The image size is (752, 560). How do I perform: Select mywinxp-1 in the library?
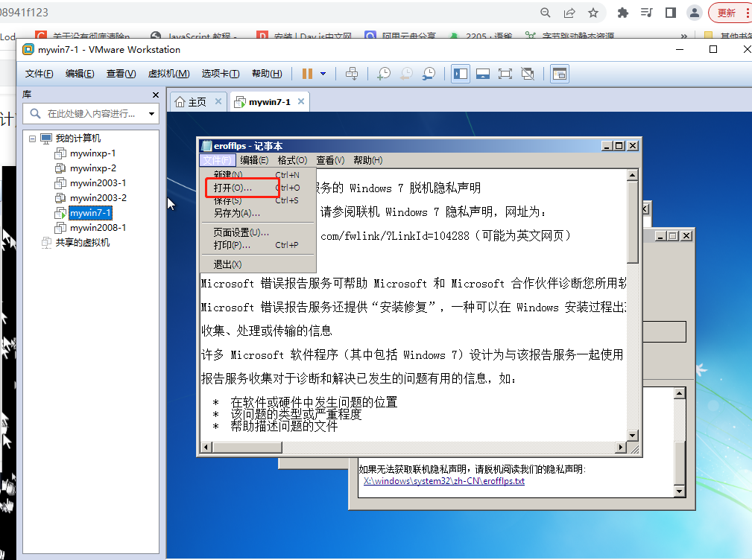pyautogui.click(x=92, y=153)
